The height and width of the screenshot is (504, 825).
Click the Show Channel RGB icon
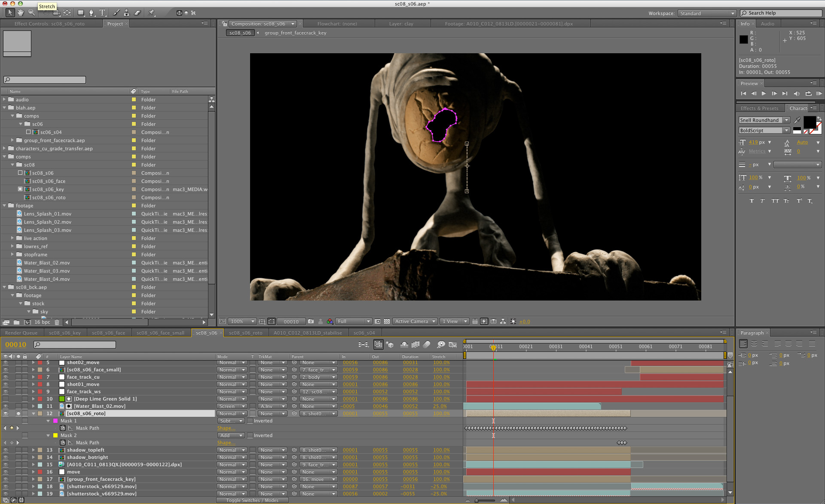[330, 321]
